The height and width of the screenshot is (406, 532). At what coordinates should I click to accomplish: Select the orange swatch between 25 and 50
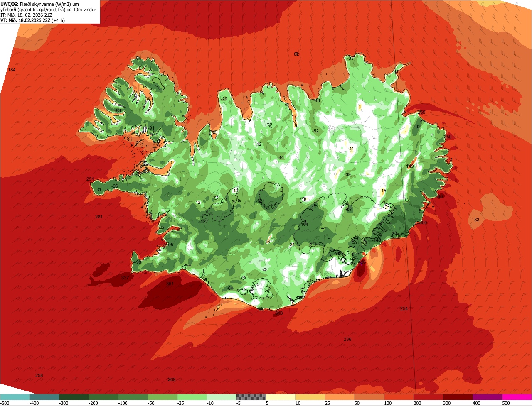(340, 397)
